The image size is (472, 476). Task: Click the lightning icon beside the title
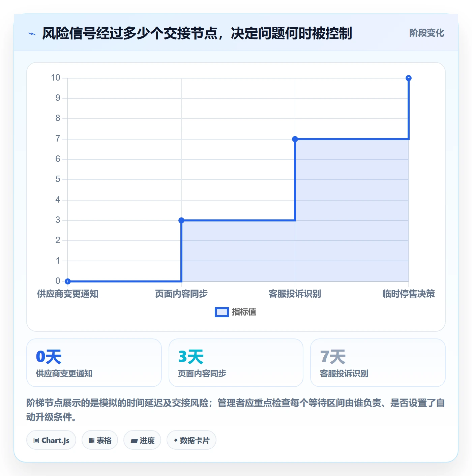point(32,34)
